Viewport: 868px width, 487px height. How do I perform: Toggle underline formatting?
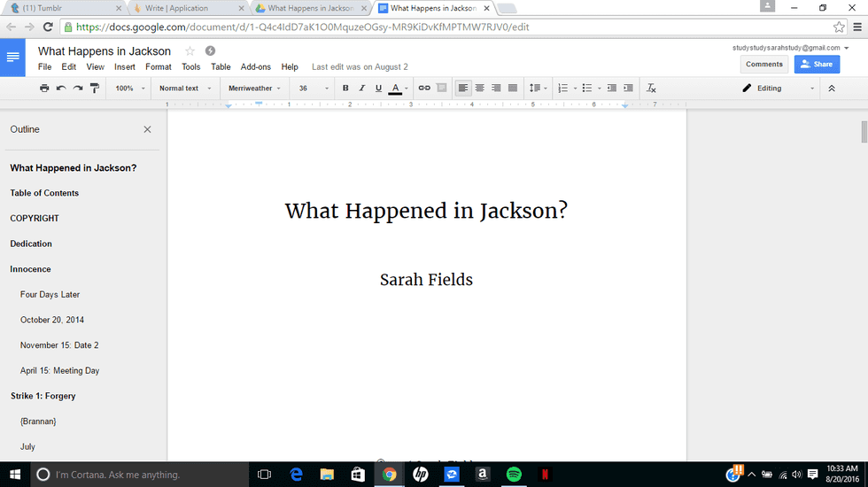[378, 89]
